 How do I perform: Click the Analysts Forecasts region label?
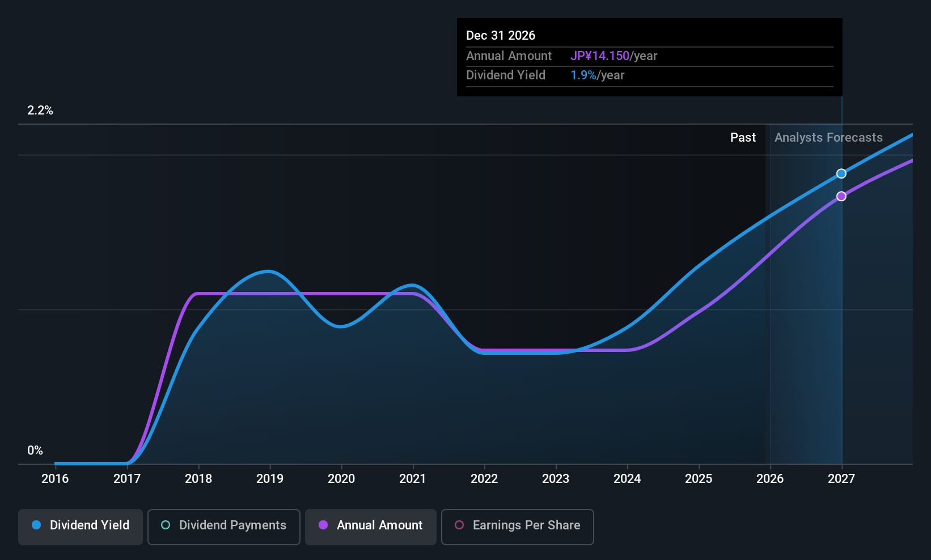point(828,138)
